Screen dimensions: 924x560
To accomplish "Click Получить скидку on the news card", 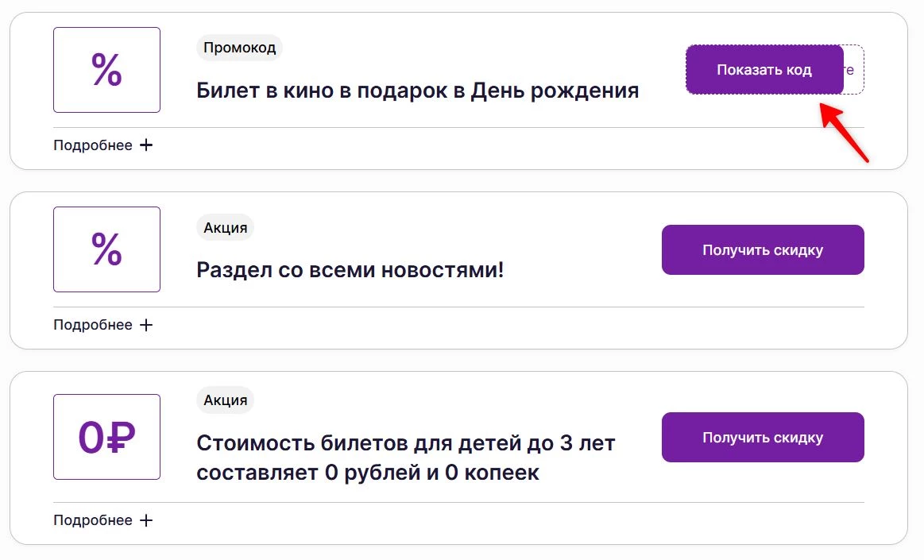I will click(x=762, y=249).
